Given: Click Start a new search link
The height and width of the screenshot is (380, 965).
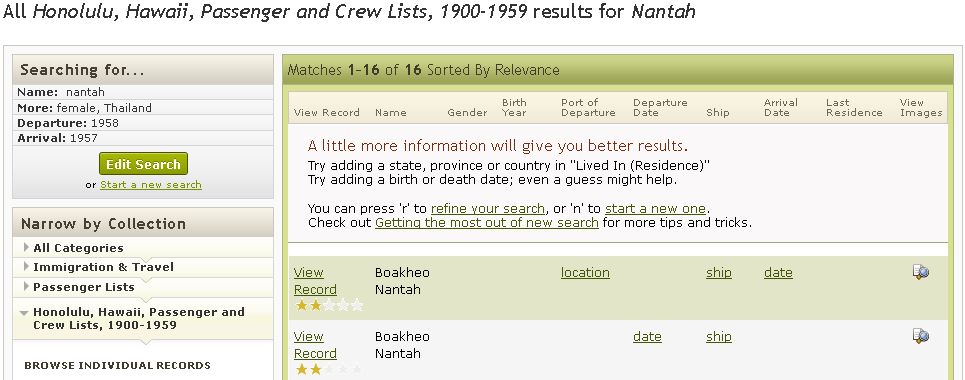Looking at the screenshot, I should (x=151, y=185).
